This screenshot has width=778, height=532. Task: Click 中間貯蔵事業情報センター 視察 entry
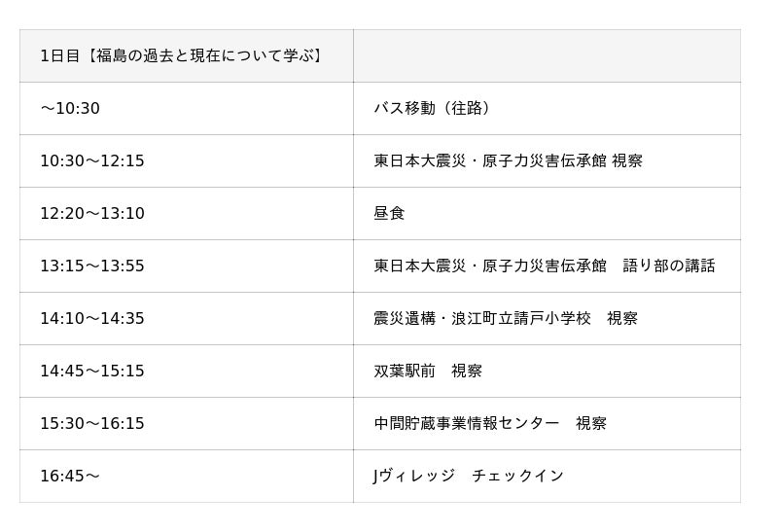pyautogui.click(x=547, y=424)
